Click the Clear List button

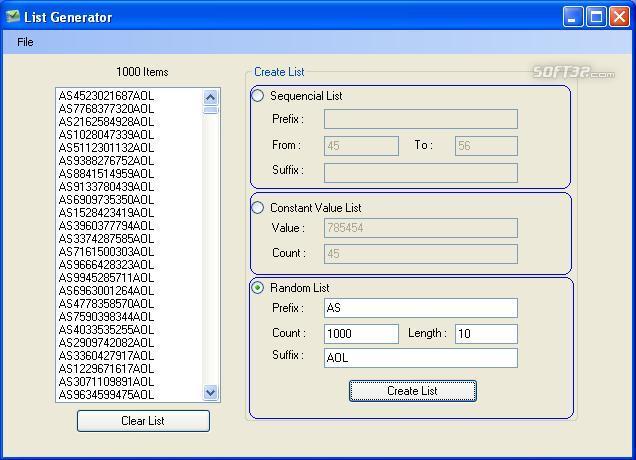[x=143, y=421]
